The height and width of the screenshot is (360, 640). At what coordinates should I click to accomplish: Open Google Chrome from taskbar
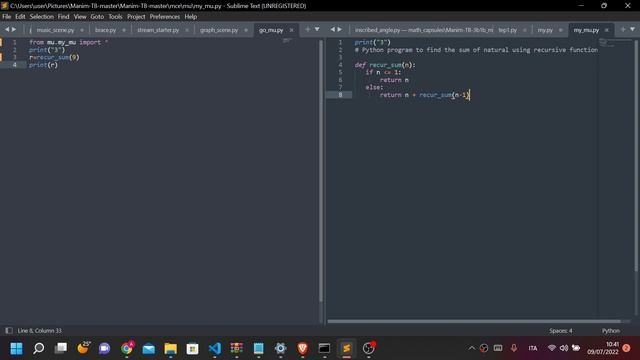(127, 349)
